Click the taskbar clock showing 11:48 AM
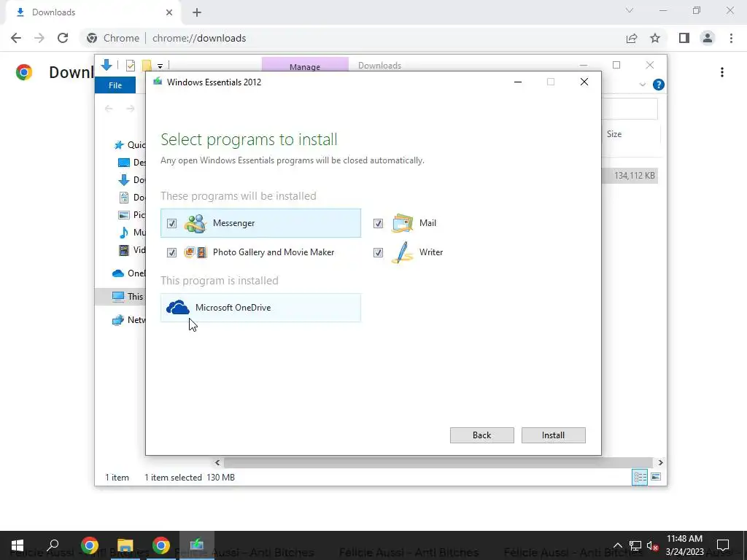The image size is (747, 560). (x=684, y=545)
